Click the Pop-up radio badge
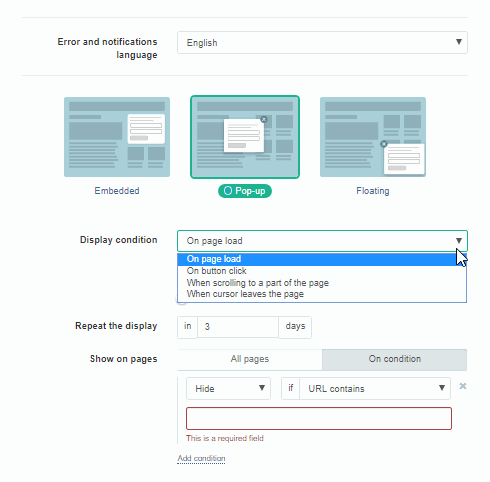 click(245, 191)
